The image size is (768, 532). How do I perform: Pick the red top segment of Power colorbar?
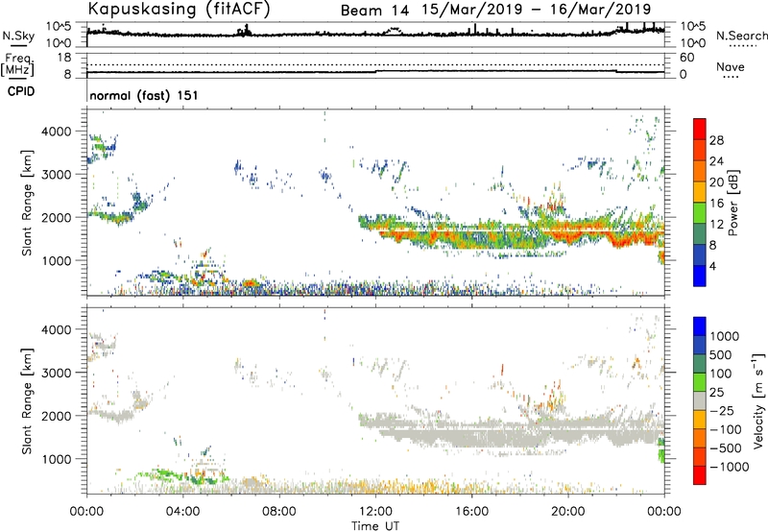click(700, 130)
